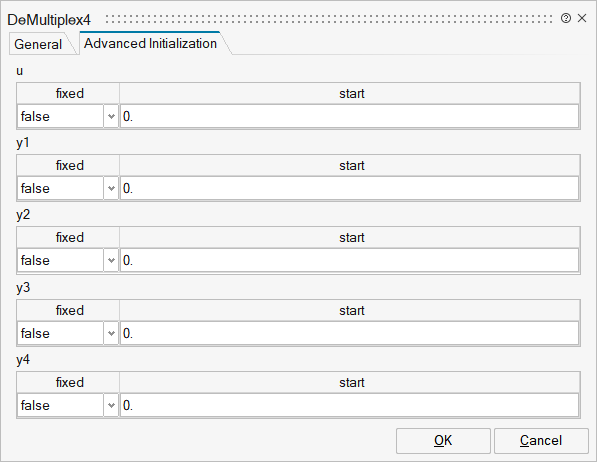Click the dotted title bar grip

tap(329, 19)
